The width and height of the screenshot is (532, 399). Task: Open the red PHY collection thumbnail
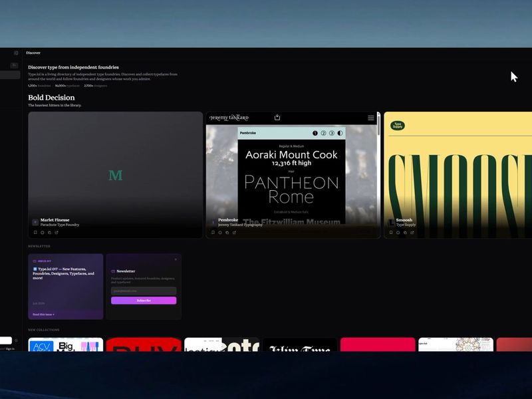click(x=144, y=344)
